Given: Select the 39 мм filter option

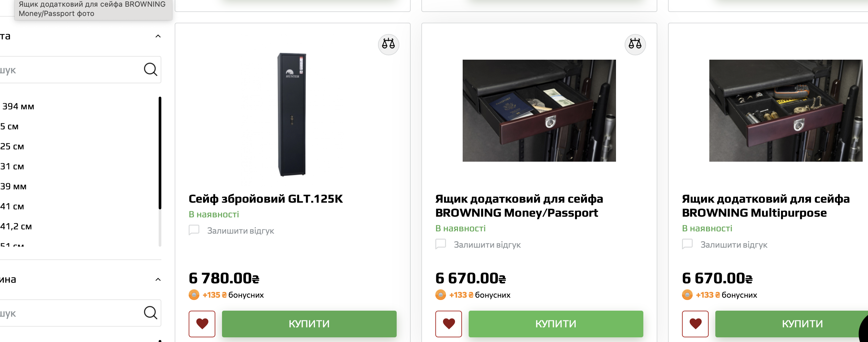Looking at the screenshot, I should click(x=13, y=186).
